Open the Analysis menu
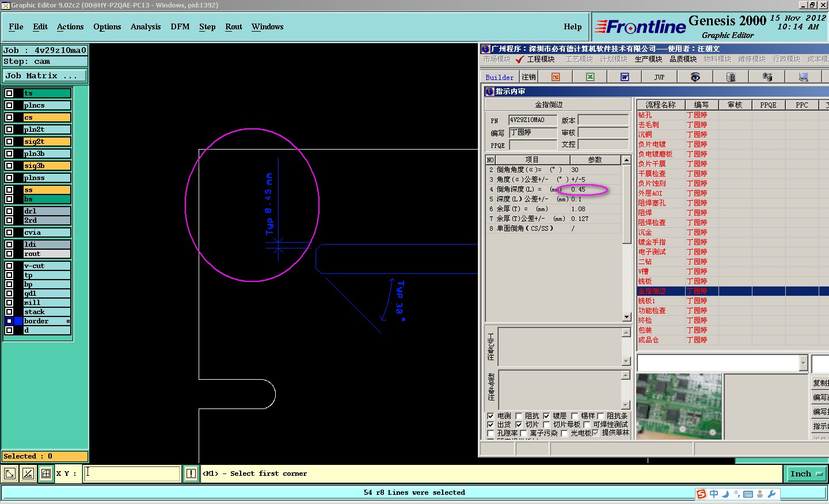829x504 pixels. pos(145,26)
